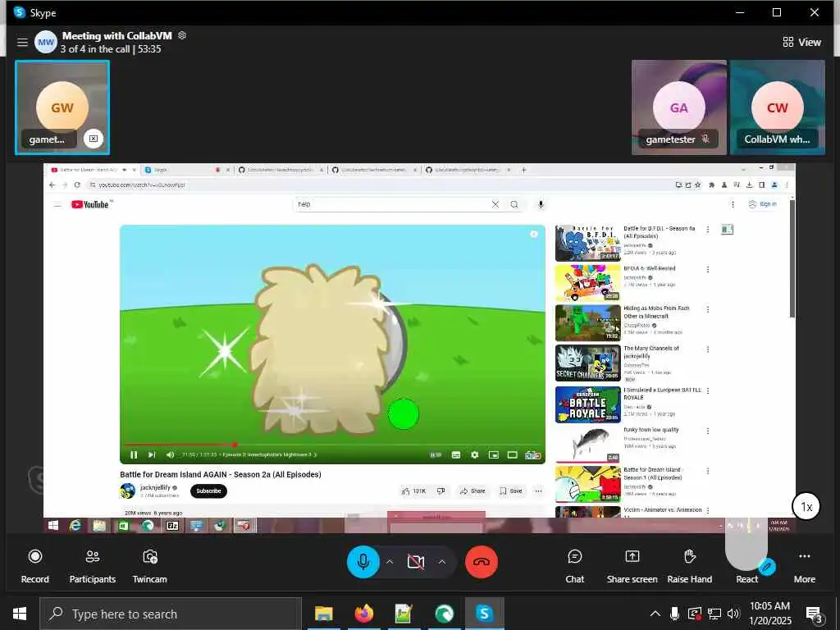Click the shared-screen YouTube Sign in link
The height and width of the screenshot is (630, 840).
coord(762,204)
